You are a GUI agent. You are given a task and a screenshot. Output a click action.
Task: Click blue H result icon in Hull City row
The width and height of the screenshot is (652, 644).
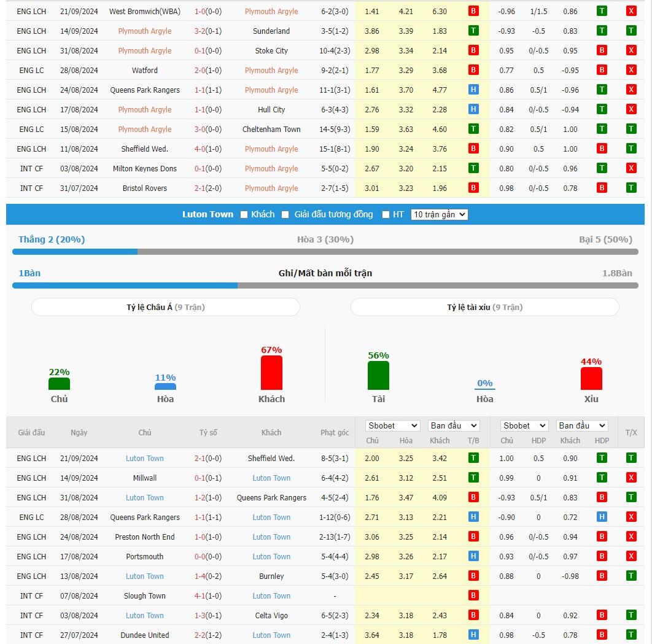click(473, 109)
